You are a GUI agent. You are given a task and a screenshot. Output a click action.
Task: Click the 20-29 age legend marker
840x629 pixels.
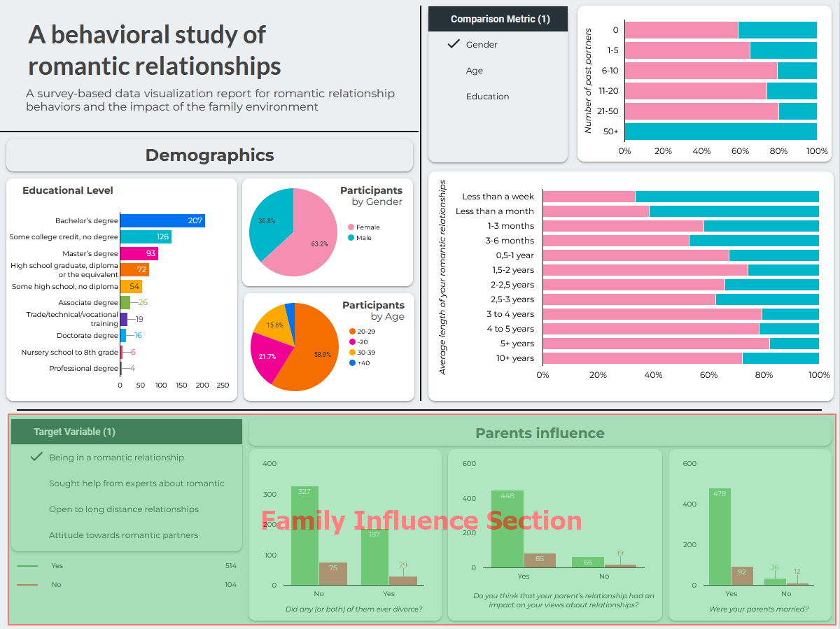pos(352,331)
